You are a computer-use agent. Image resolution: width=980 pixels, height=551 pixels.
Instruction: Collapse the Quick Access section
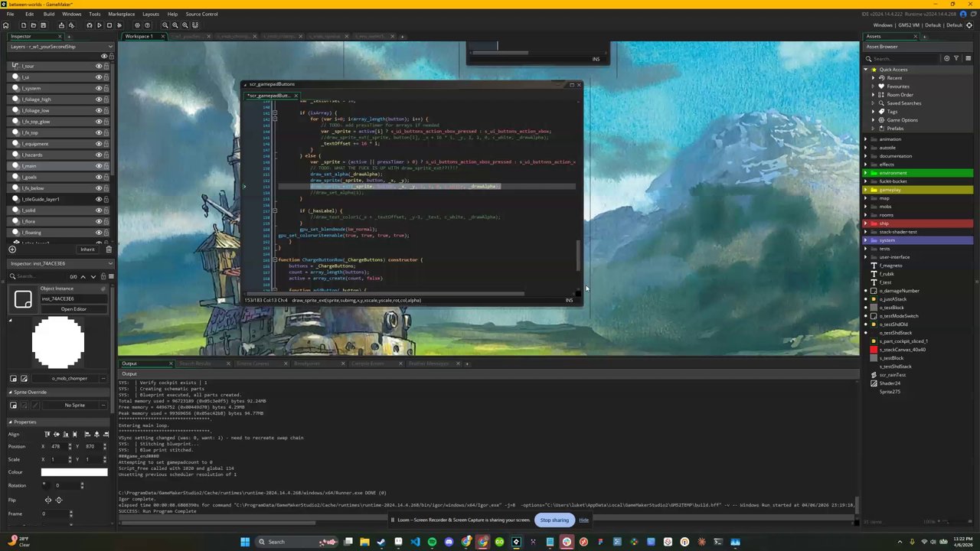[866, 70]
